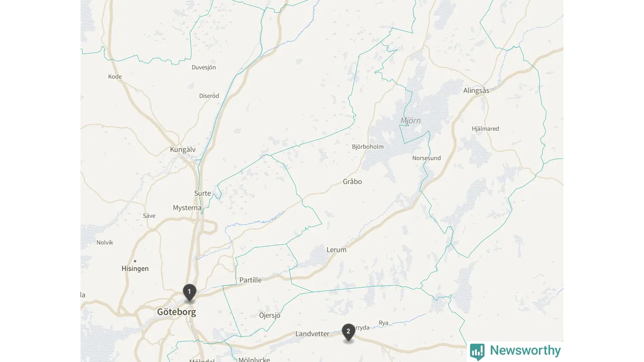Viewport: 644px width, 362px height.
Task: Select the Hisingen island label
Action: point(135,268)
